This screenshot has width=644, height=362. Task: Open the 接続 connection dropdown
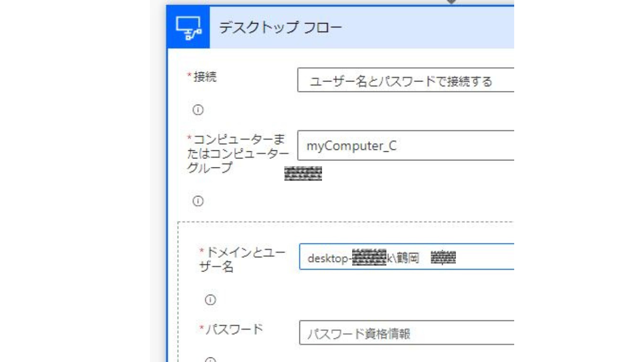(406, 80)
